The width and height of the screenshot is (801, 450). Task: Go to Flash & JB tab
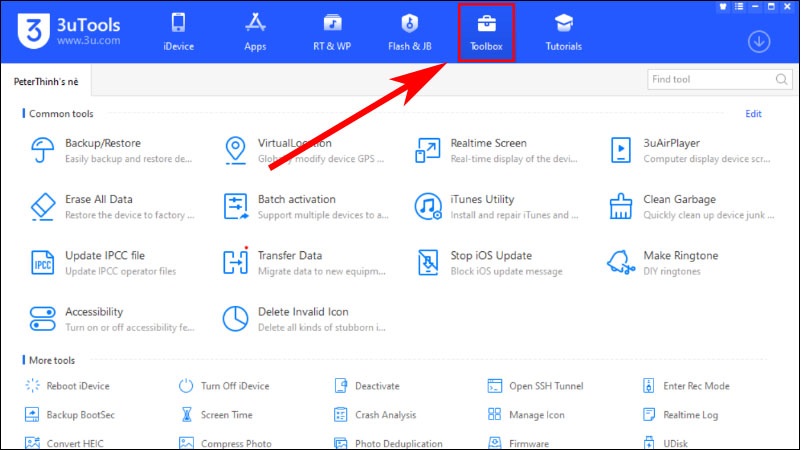410,32
